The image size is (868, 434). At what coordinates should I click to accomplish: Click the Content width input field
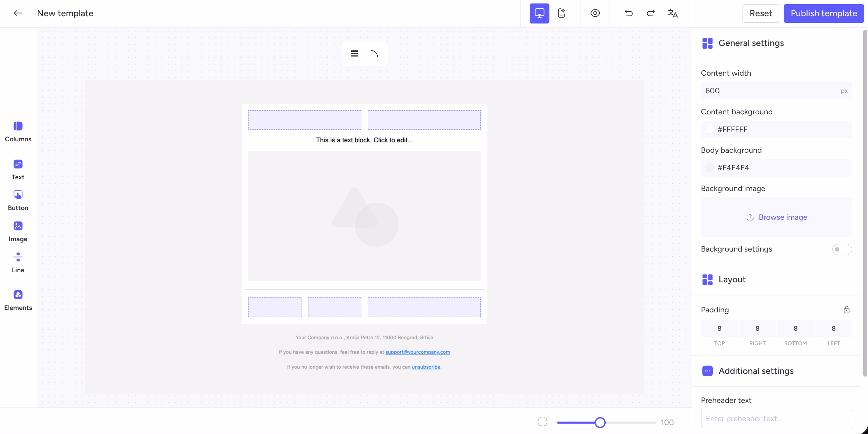coord(776,91)
